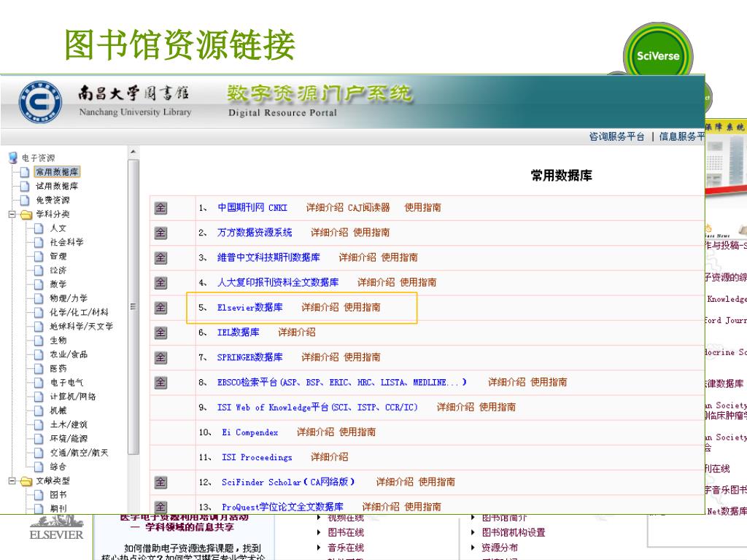Select 交通/航空/航天 in the subject tree
This screenshot has height=560, width=747.
click(x=79, y=453)
